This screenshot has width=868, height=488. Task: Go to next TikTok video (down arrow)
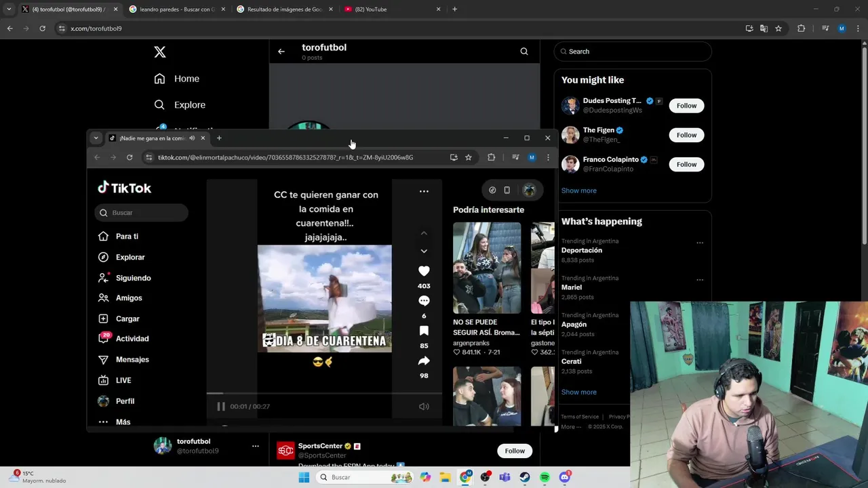click(x=424, y=251)
